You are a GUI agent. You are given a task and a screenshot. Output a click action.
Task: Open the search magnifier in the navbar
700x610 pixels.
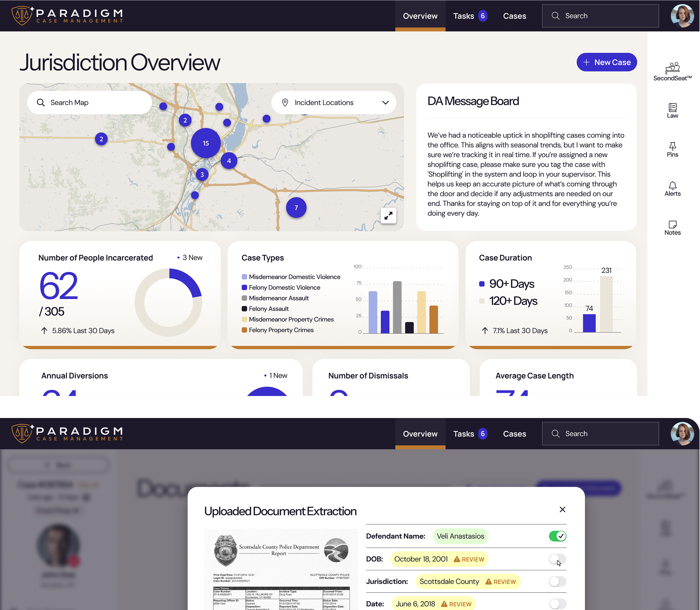pos(556,16)
